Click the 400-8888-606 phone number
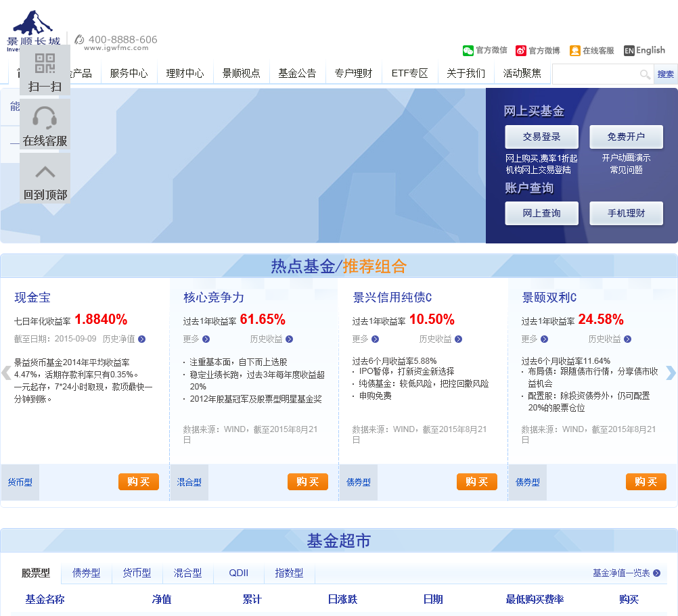 tap(122, 39)
